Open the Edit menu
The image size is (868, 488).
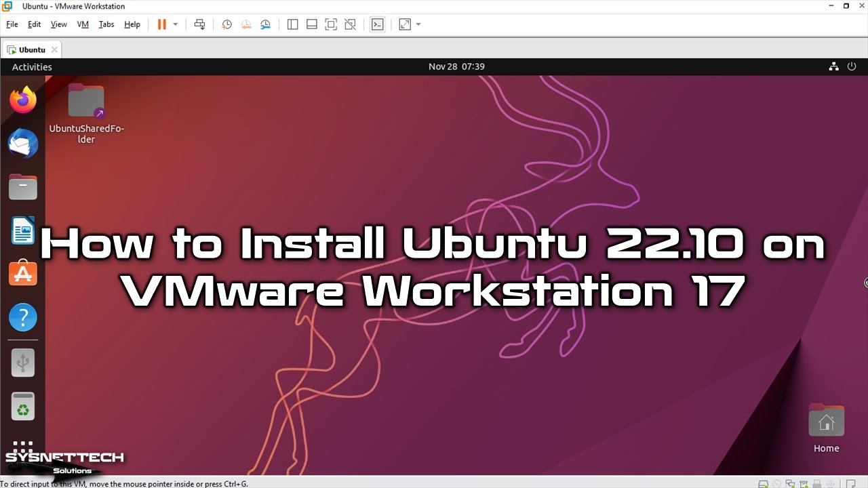[35, 24]
